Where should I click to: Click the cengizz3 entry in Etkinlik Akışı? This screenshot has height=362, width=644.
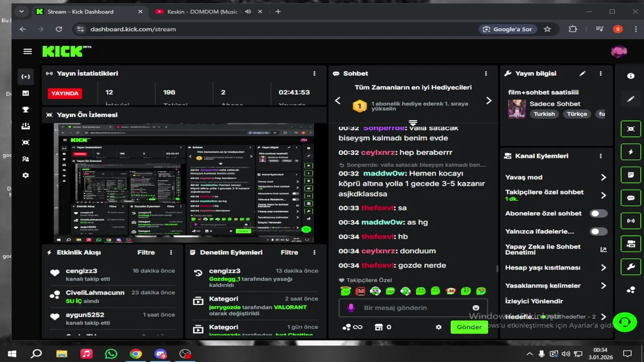tap(112, 275)
